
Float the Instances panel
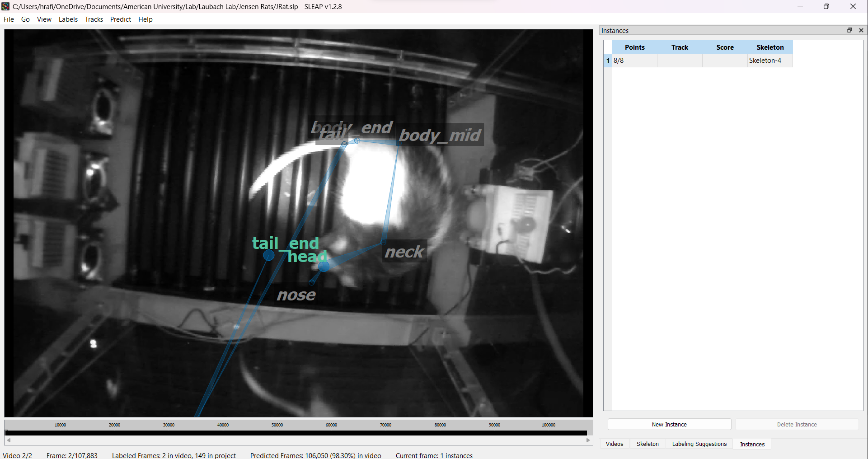[849, 30]
